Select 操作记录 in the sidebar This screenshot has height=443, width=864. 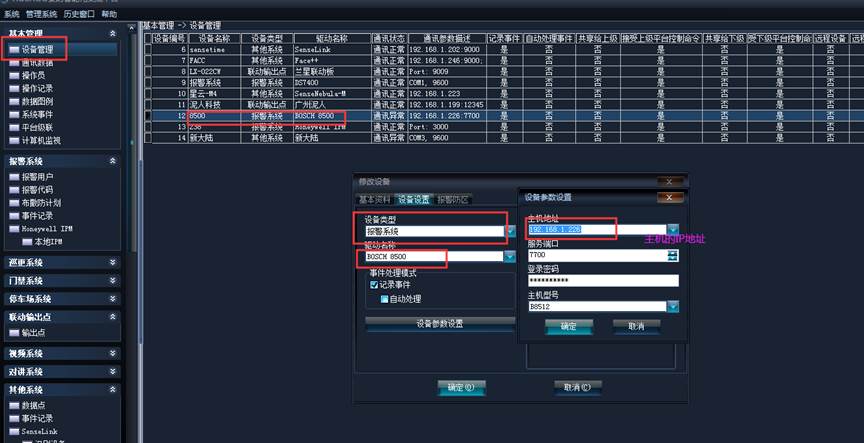coord(37,88)
